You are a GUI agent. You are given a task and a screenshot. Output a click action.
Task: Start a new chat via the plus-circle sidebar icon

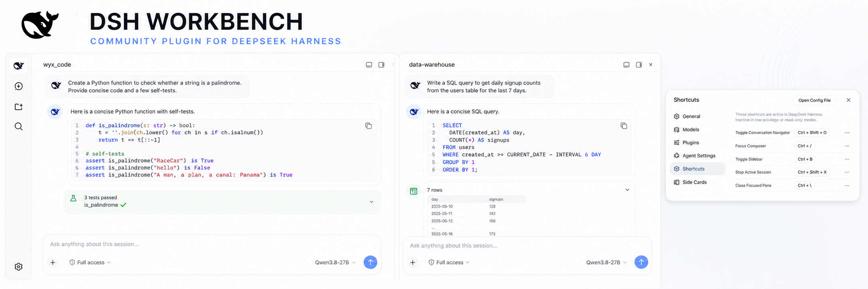(18, 86)
